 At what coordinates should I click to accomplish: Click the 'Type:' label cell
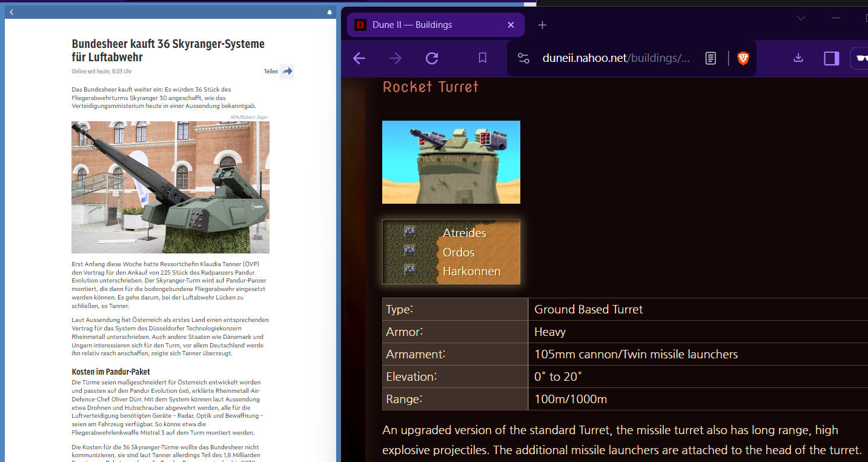tap(456, 309)
